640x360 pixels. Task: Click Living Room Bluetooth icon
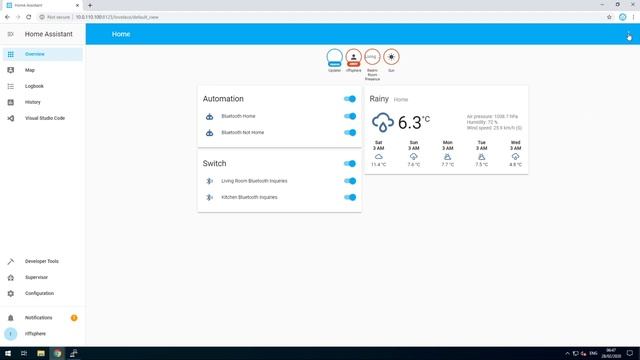(x=209, y=181)
